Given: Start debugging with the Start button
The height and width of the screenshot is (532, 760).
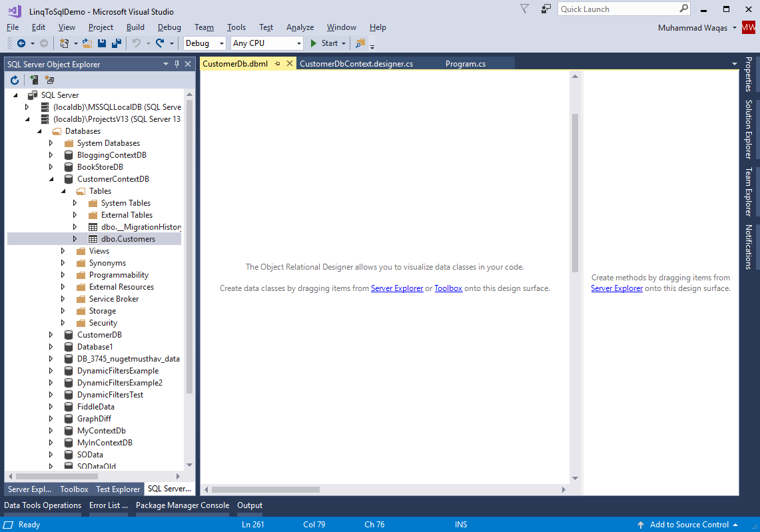Looking at the screenshot, I should pos(324,43).
